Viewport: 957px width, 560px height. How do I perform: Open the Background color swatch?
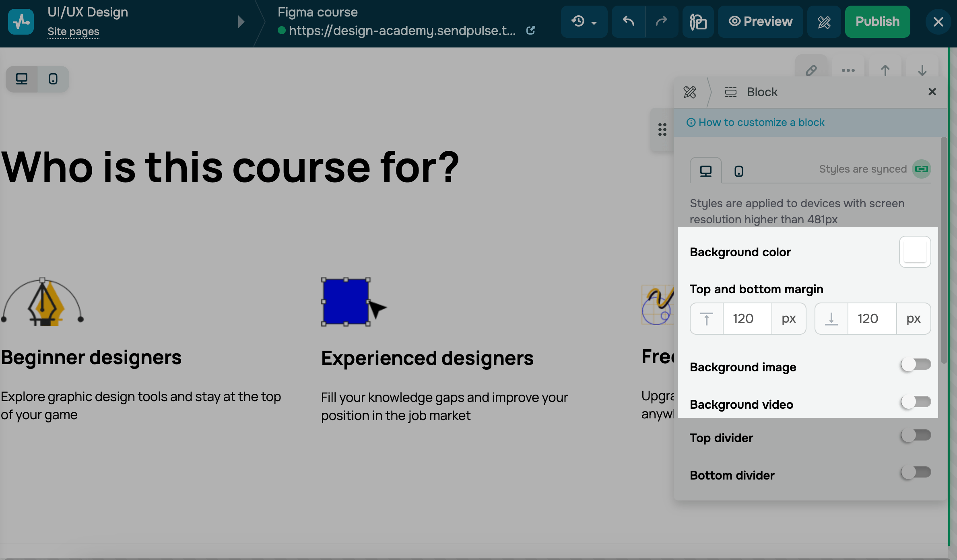click(915, 252)
